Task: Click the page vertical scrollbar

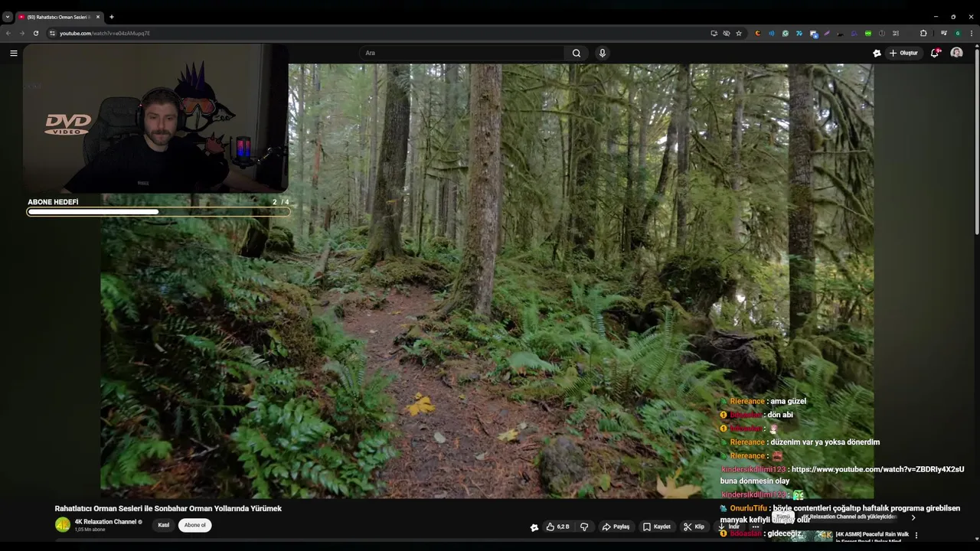Action: tap(976, 142)
